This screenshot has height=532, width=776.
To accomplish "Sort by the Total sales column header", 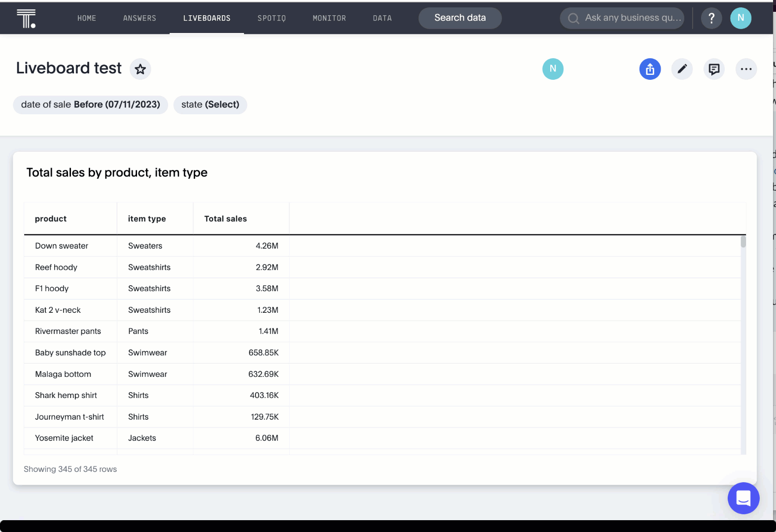I will (x=225, y=219).
